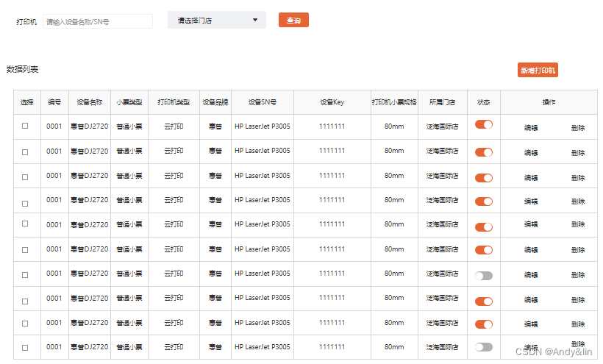This screenshot has height=364, width=603.
Task: Click the 打印机小票规格 column header
Action: [x=394, y=102]
